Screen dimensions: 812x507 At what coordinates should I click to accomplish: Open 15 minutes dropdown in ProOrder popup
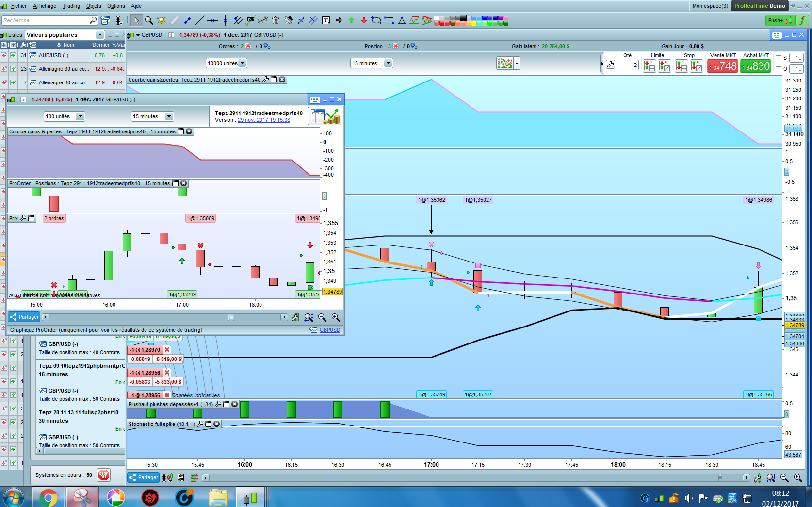(x=169, y=116)
